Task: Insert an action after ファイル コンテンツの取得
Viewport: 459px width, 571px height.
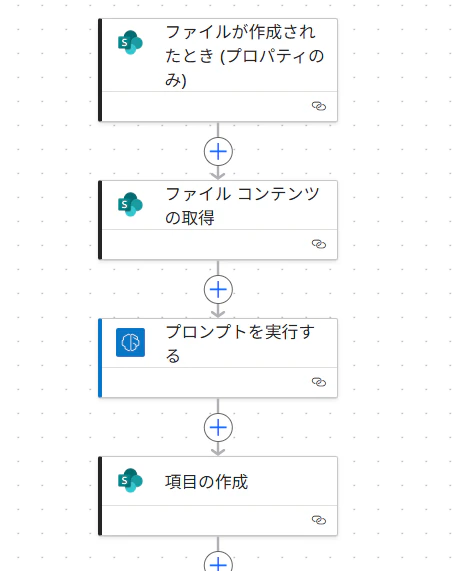Action: 218,290
